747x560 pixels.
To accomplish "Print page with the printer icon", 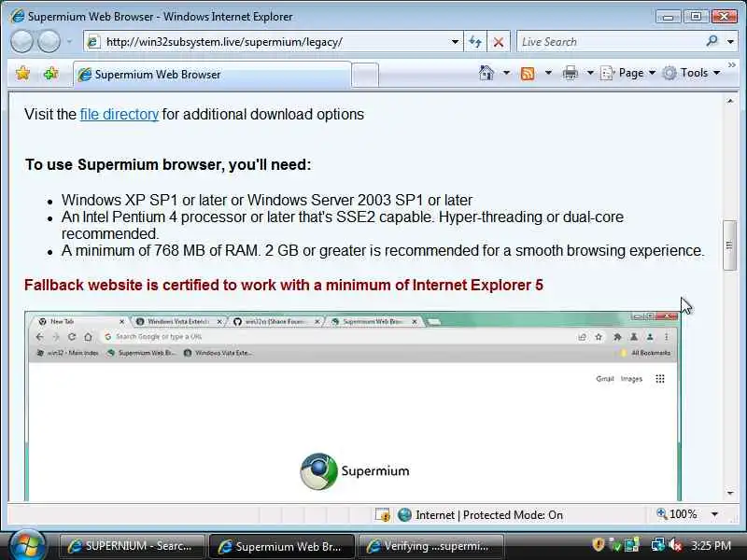I will [x=571, y=73].
